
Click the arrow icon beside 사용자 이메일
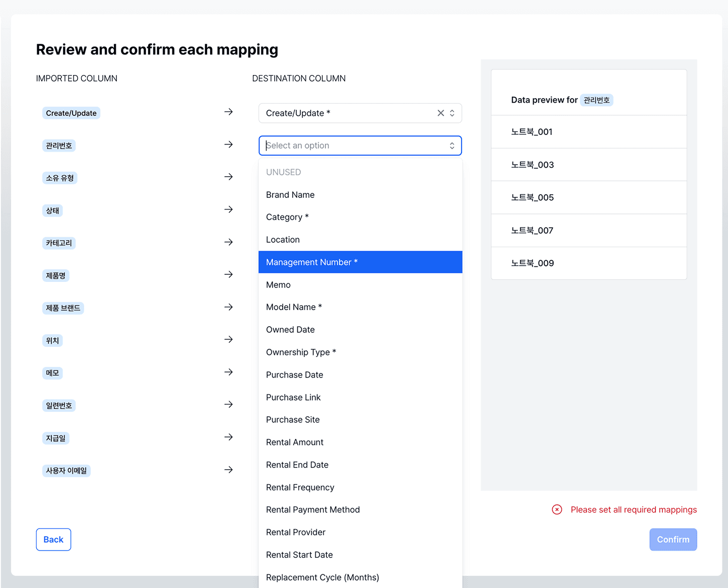228,470
